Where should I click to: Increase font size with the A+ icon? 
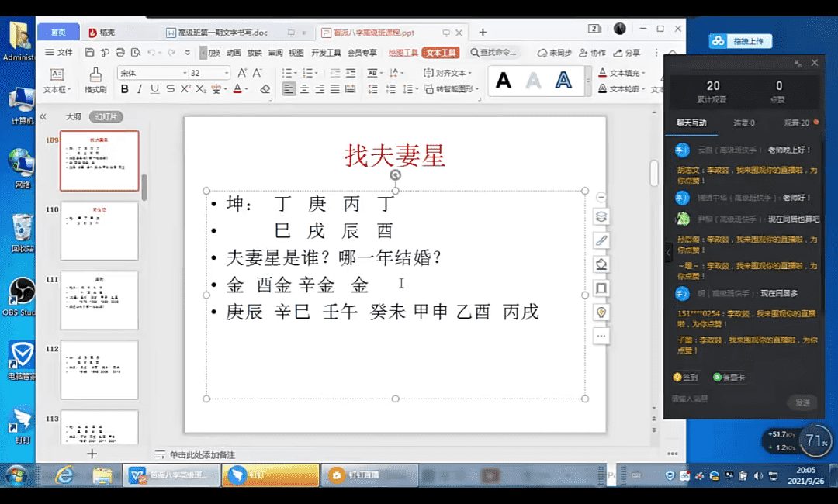(x=241, y=73)
